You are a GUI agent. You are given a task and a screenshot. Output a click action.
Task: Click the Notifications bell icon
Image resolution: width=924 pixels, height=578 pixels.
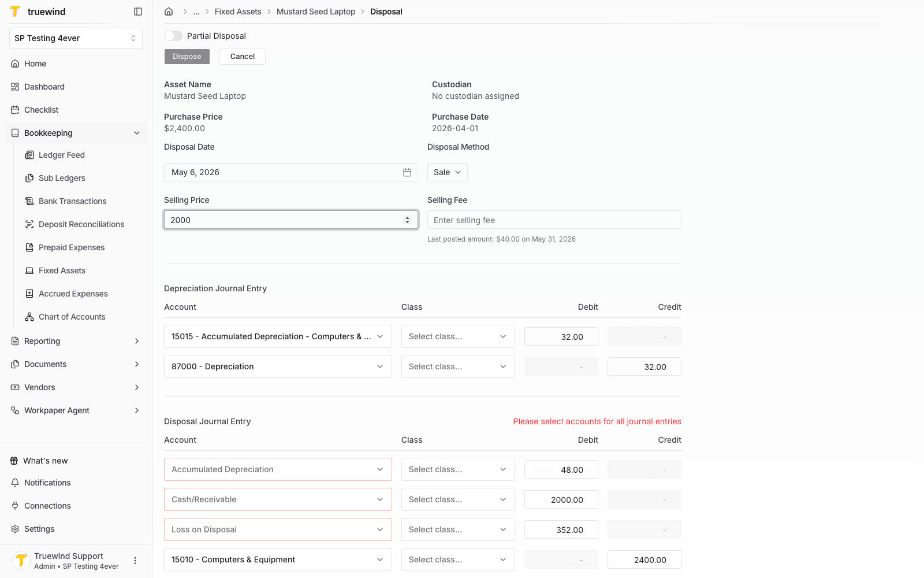[x=15, y=483]
